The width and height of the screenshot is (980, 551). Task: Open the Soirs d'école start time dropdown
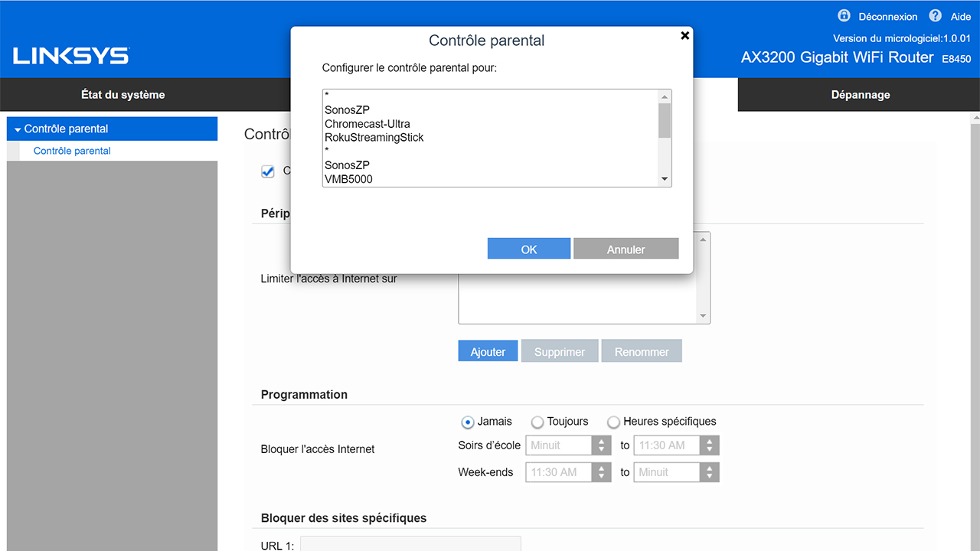pos(568,445)
